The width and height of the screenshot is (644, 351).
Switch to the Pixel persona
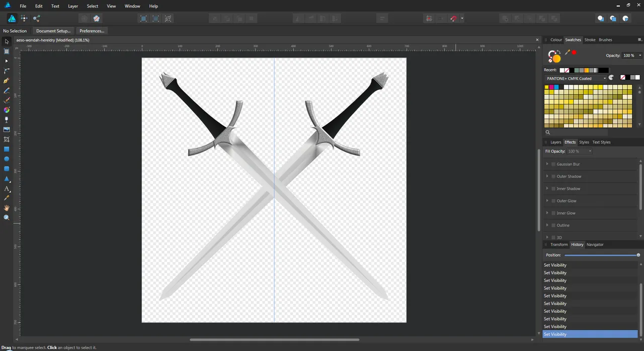24,18
